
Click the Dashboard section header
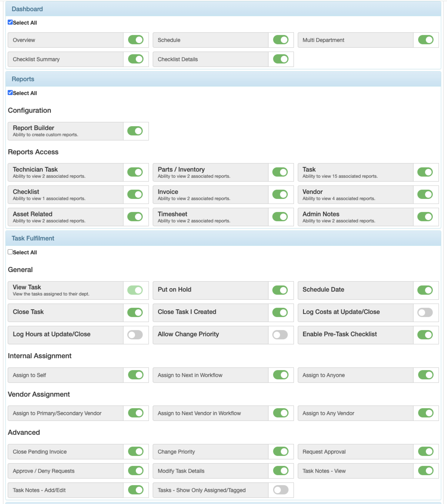pyautogui.click(x=27, y=9)
